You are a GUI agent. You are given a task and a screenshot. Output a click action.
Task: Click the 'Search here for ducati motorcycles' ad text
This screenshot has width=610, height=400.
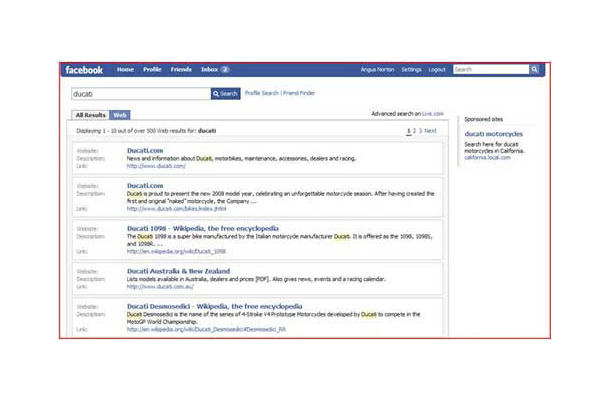click(x=494, y=147)
